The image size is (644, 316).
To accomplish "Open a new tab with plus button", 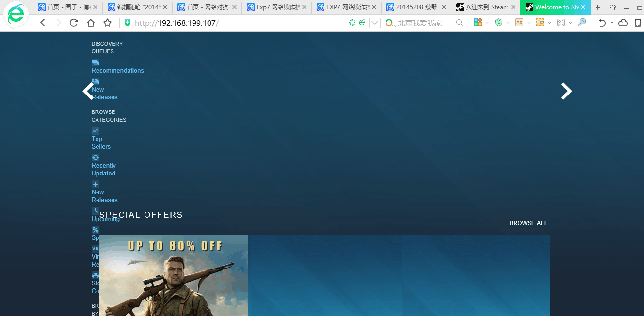I will [x=598, y=7].
